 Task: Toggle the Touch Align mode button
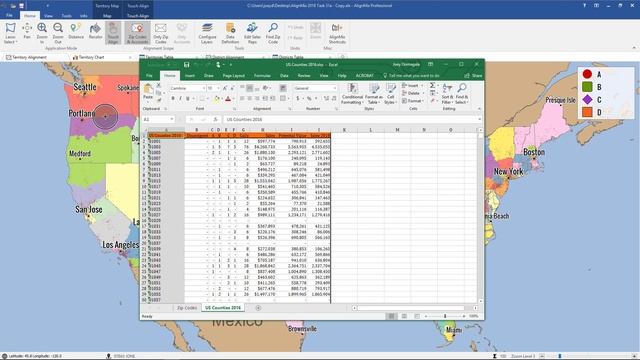[113, 33]
